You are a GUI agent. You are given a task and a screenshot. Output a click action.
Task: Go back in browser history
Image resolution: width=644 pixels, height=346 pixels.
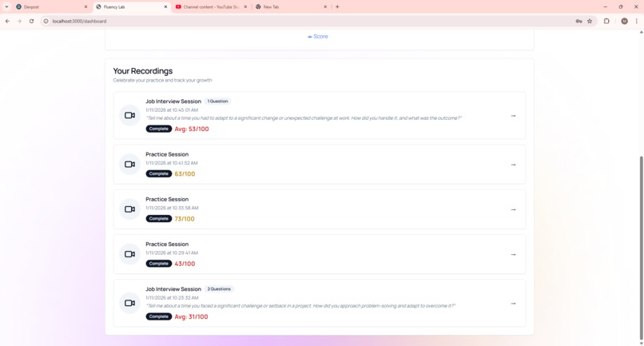tap(7, 21)
